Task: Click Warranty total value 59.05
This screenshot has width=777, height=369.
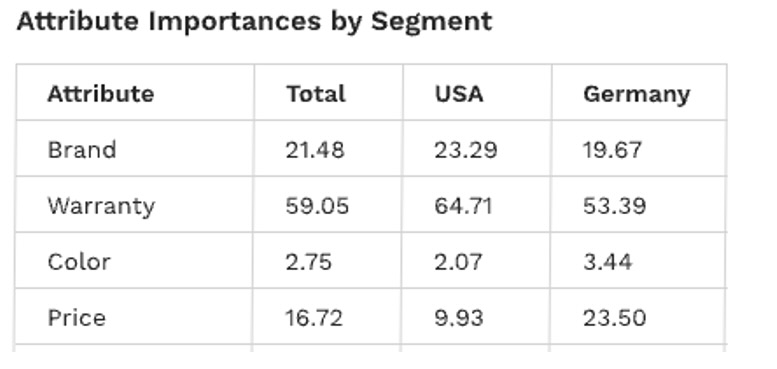Action: [x=317, y=206]
